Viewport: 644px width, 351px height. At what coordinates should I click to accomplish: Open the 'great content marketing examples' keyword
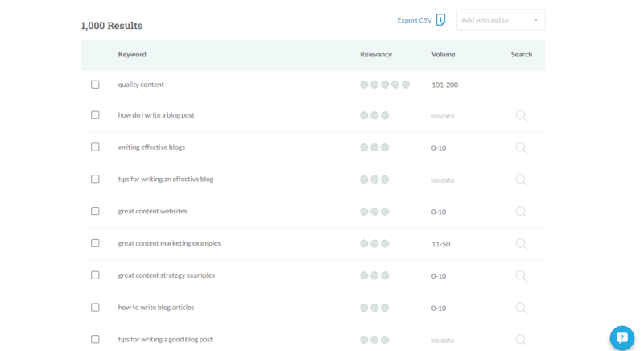click(169, 243)
